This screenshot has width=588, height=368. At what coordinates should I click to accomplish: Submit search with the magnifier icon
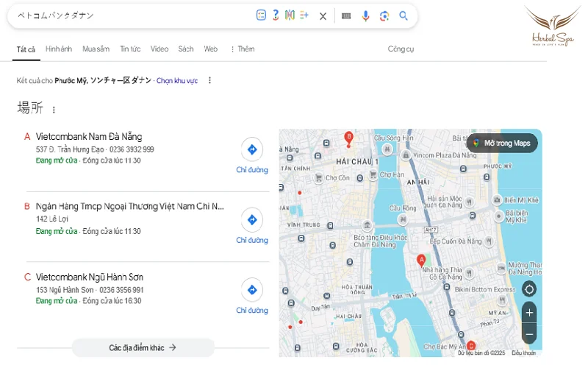[x=404, y=15]
